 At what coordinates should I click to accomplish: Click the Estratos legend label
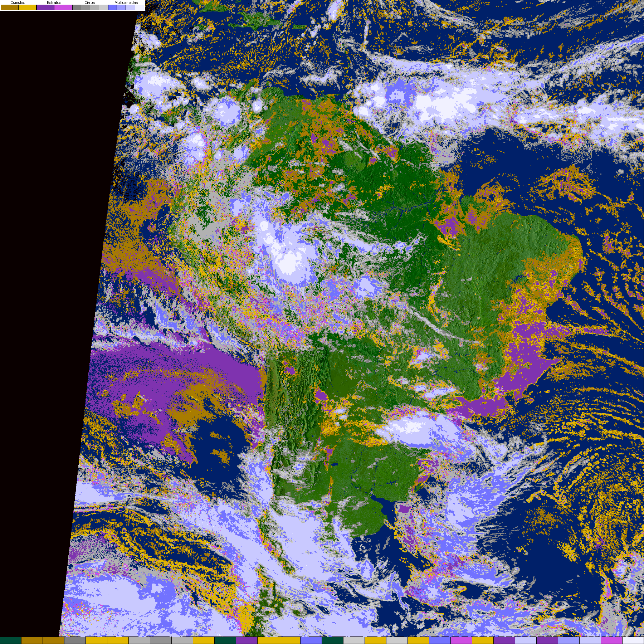point(54,3)
